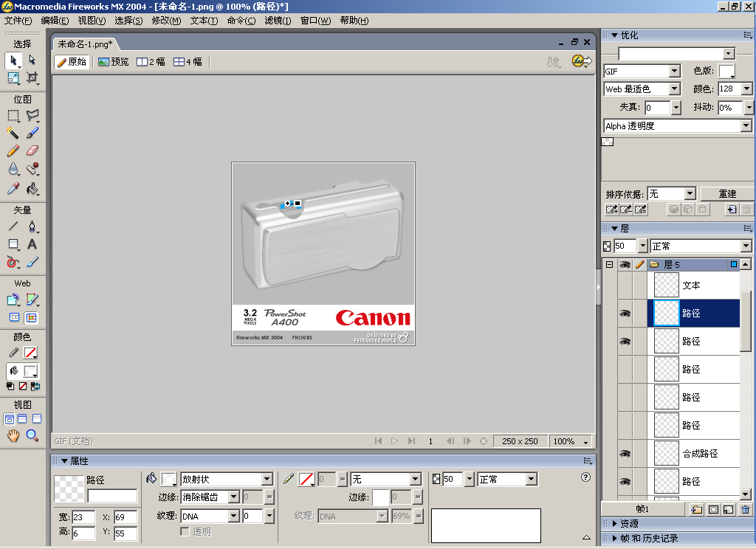Collapse the 属性 panel
The height and width of the screenshot is (549, 756).
click(65, 461)
